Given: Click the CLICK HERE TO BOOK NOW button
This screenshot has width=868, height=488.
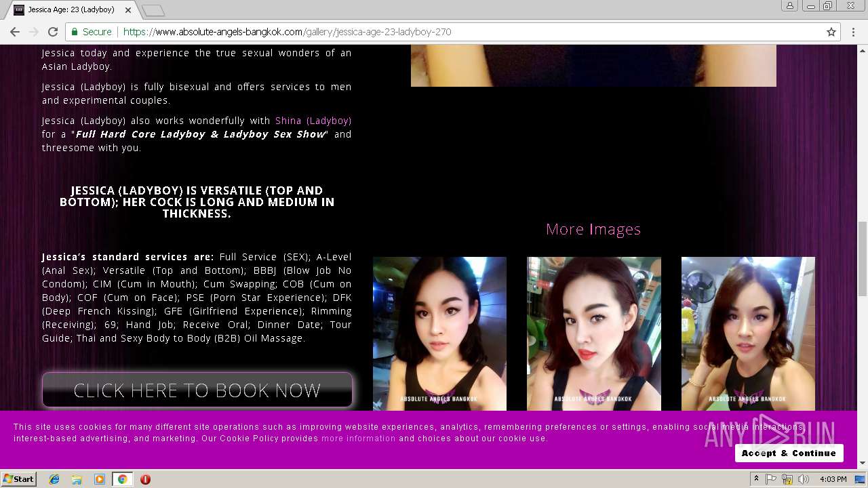Looking at the screenshot, I should coord(197,390).
